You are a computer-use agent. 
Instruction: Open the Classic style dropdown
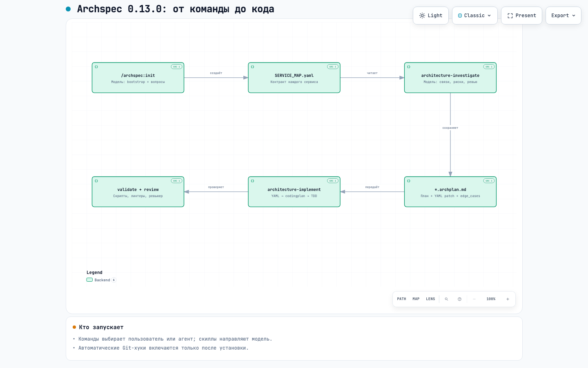click(474, 16)
